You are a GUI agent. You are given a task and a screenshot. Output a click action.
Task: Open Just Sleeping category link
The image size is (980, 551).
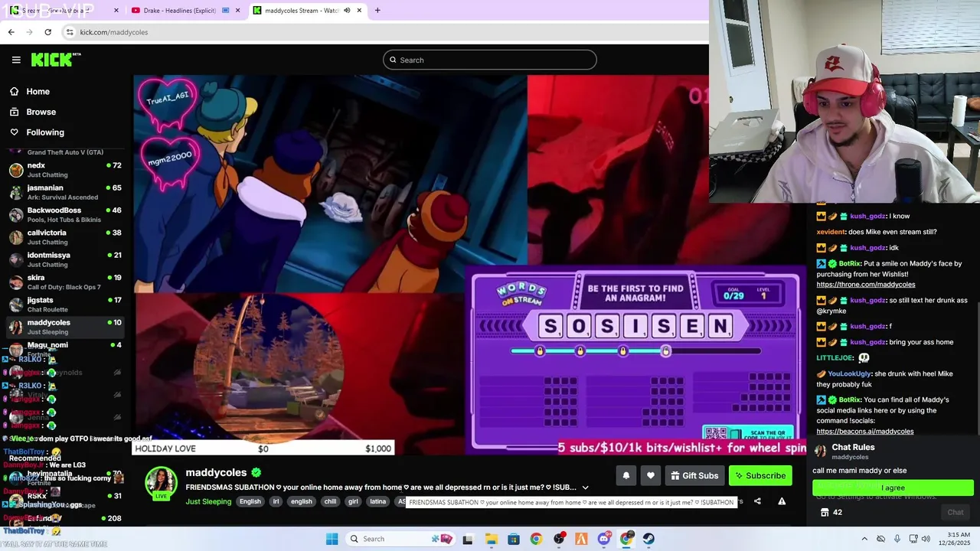click(x=208, y=502)
